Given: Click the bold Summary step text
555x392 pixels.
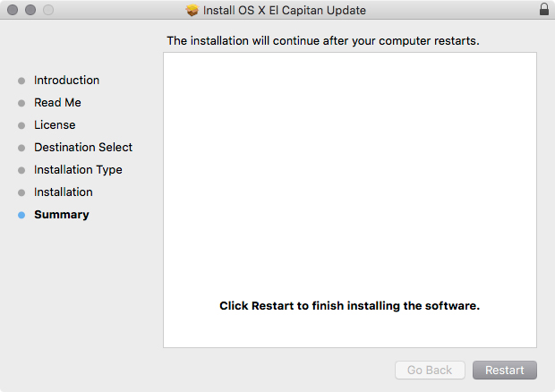Looking at the screenshot, I should (62, 215).
